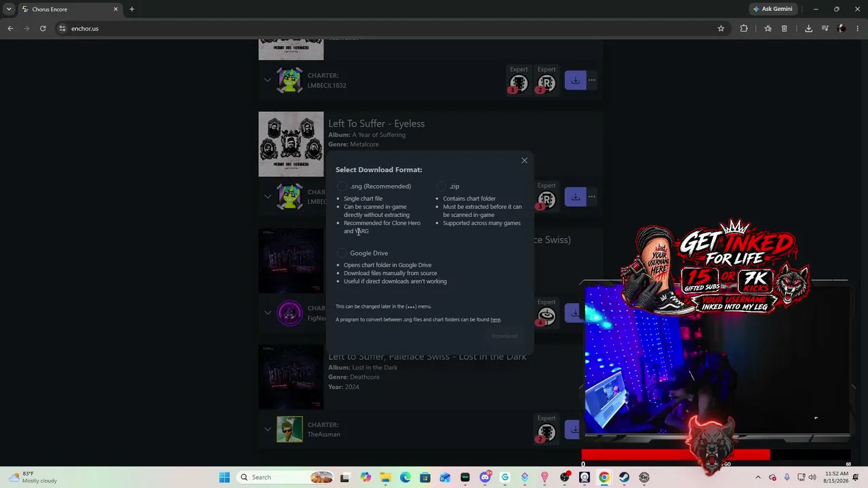This screenshot has width=868, height=488.
Task: Click the Expert instrument icon on Eyeless row
Action: pyautogui.click(x=546, y=200)
